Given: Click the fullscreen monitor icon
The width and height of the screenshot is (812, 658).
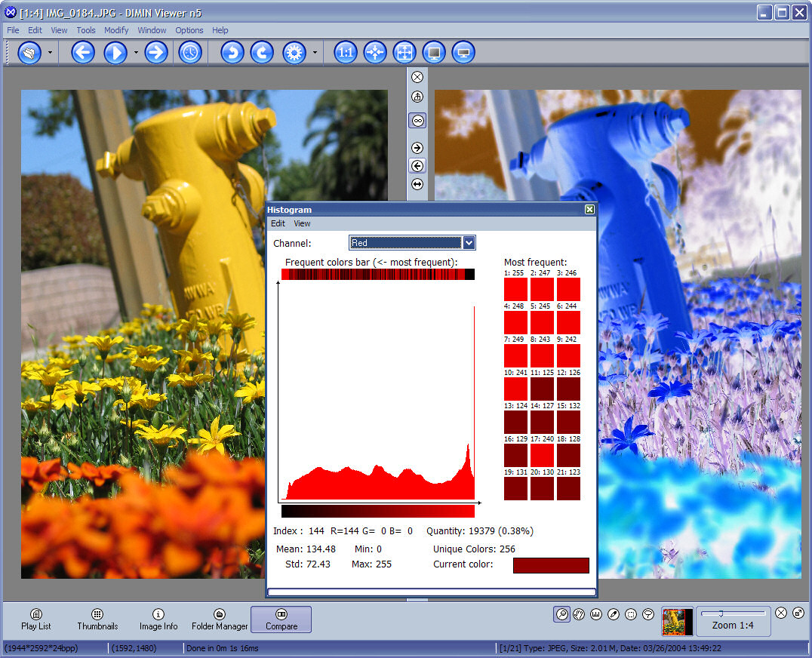Looking at the screenshot, I should [x=434, y=53].
